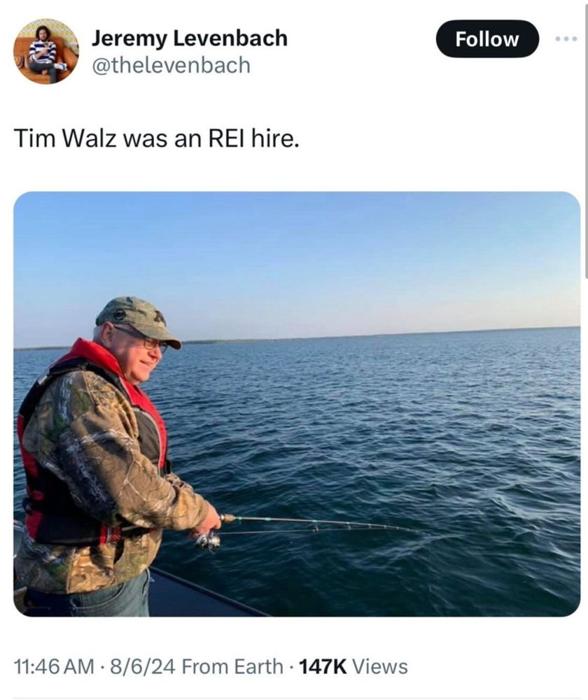This screenshot has width=588, height=700.
Task: Open the Jeremy Levenbach display name link
Action: pyautogui.click(x=190, y=38)
